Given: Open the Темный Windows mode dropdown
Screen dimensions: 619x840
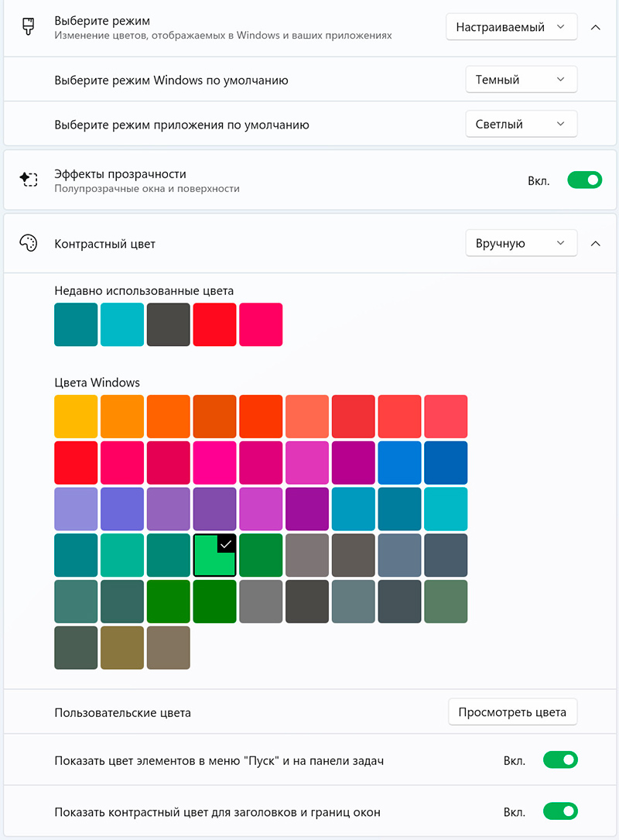Looking at the screenshot, I should (521, 80).
